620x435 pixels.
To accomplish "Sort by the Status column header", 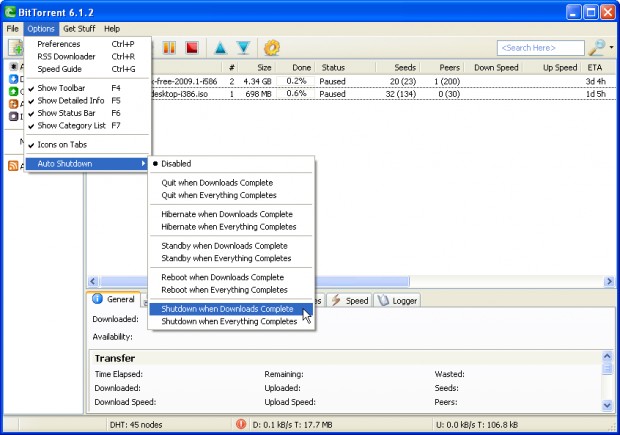I will (x=345, y=68).
